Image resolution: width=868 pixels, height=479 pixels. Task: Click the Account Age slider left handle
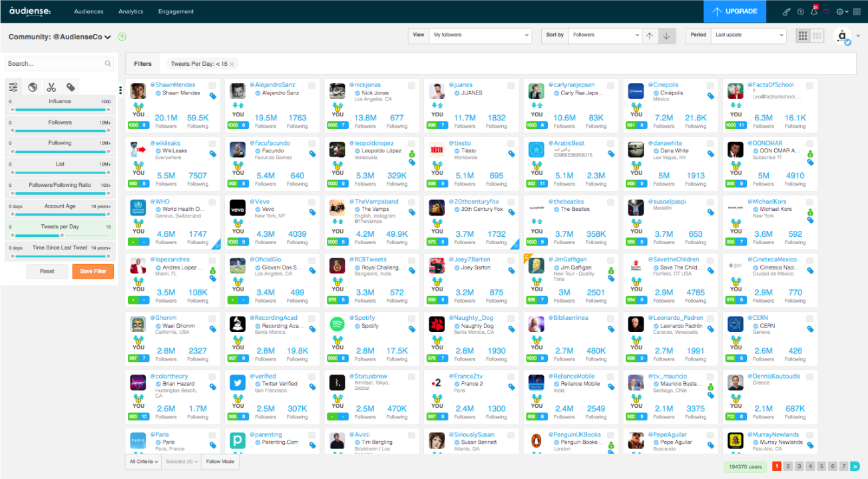12,214
